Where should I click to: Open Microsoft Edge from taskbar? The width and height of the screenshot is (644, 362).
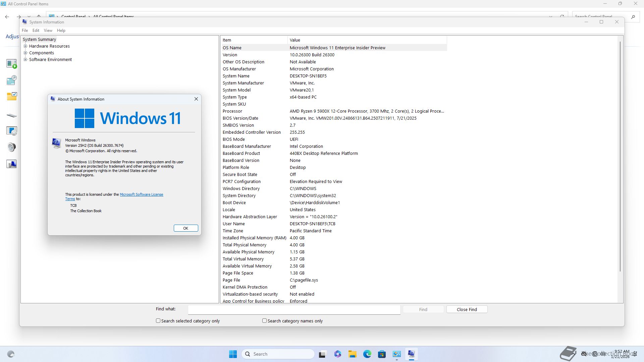click(x=367, y=354)
